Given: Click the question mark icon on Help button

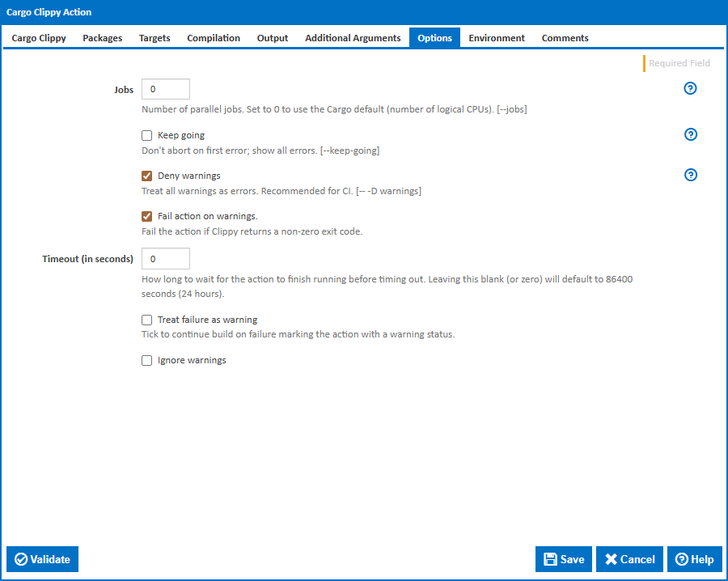Looking at the screenshot, I should point(682,559).
